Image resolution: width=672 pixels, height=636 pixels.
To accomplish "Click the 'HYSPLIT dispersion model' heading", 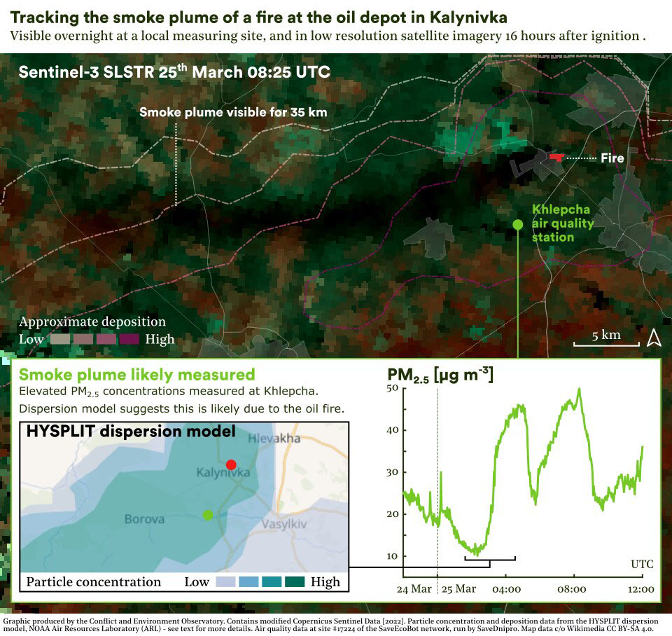I will [131, 431].
